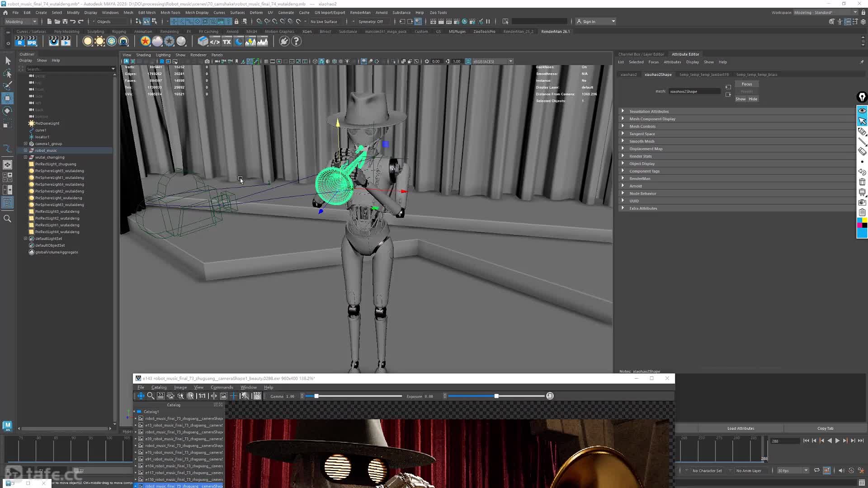868x488 pixels.
Task: Click the pan move icon in render viewer
Action: (x=141, y=396)
